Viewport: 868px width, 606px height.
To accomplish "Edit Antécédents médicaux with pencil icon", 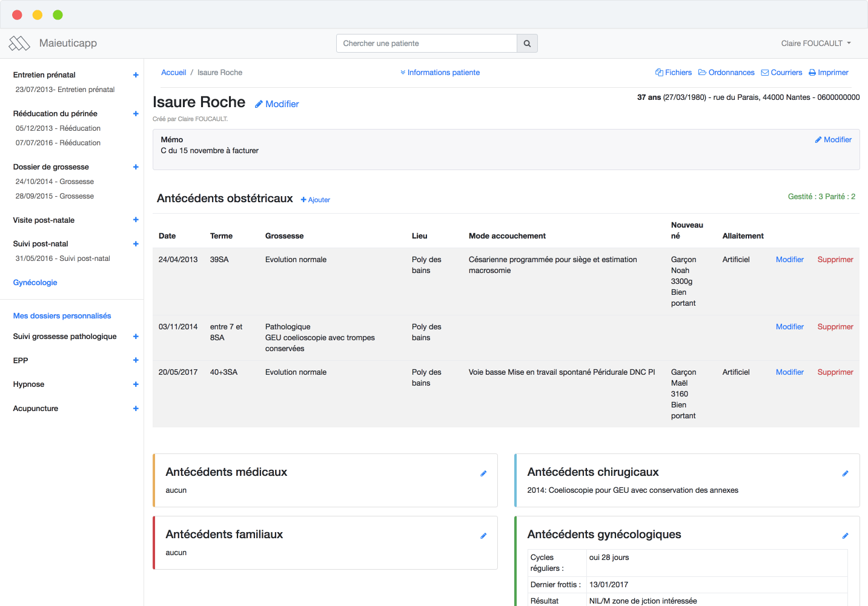I will coord(483,473).
